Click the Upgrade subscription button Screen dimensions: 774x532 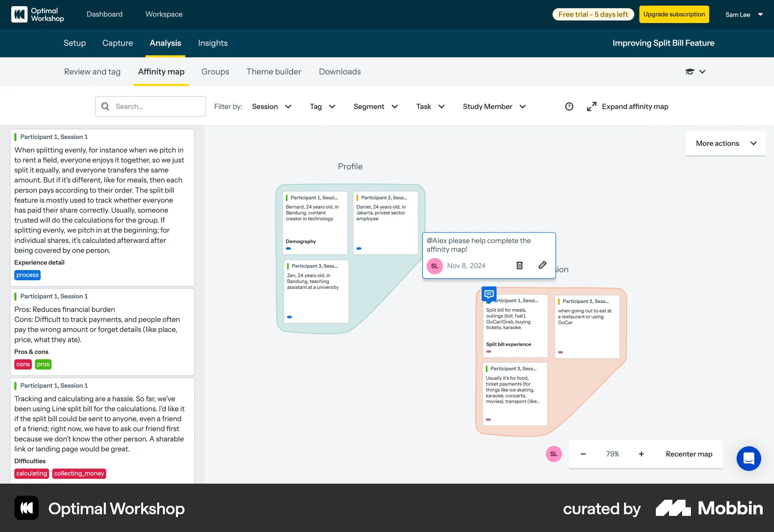tap(674, 14)
